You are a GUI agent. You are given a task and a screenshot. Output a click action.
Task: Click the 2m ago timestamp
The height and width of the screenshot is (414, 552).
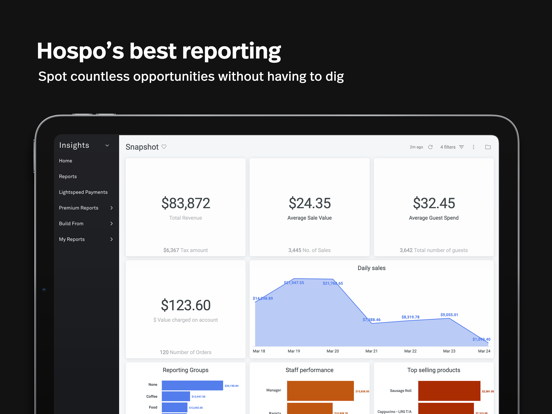coord(416,147)
